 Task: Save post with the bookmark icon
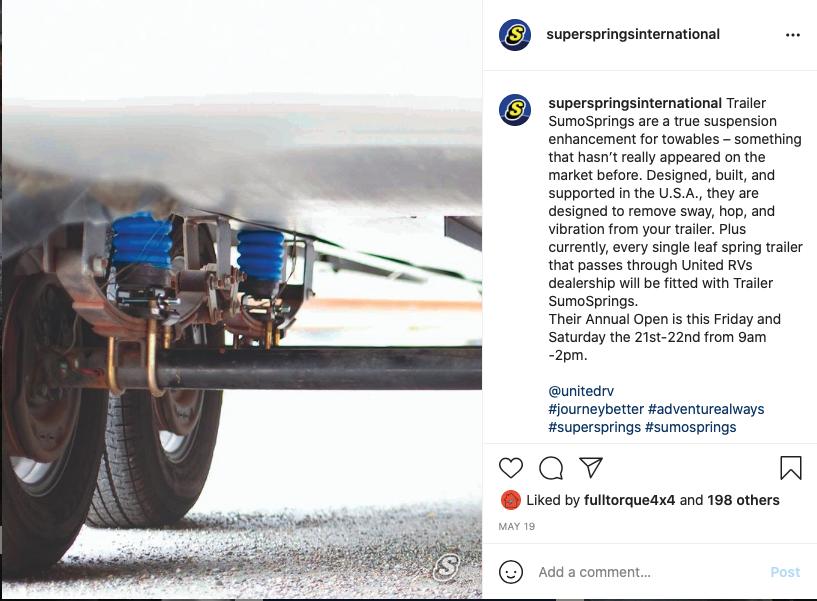click(x=790, y=467)
